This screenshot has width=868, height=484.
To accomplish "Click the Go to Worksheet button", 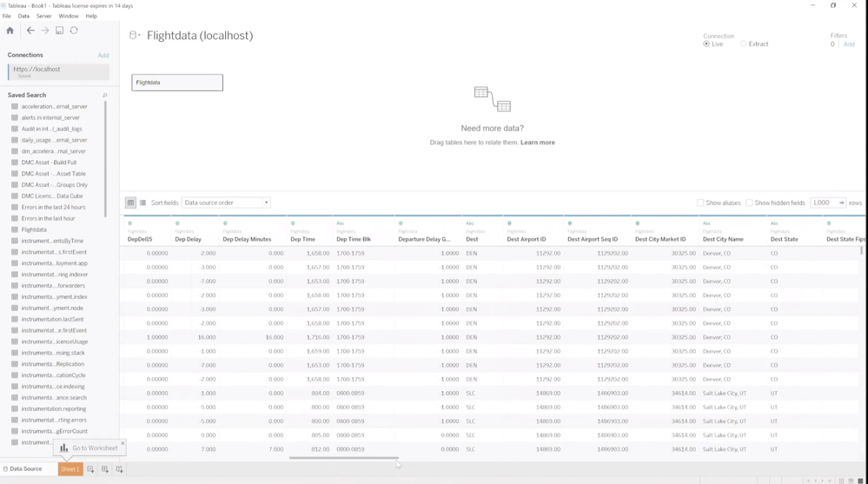I will [x=89, y=448].
